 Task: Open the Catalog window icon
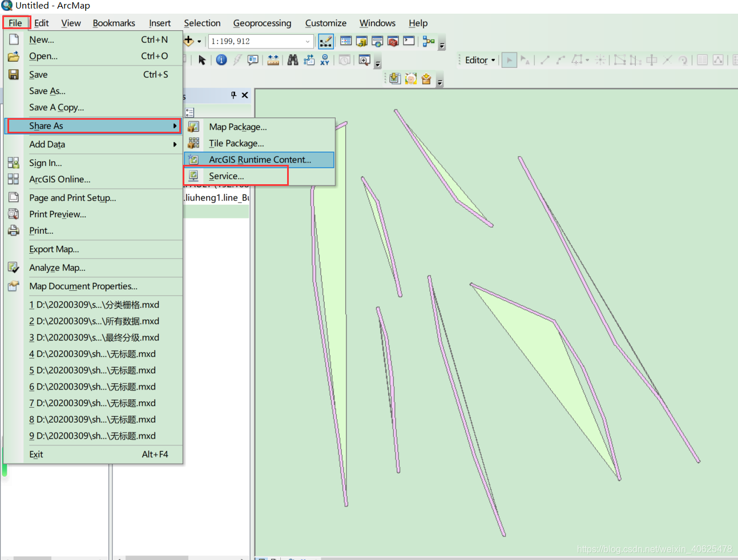click(x=362, y=41)
